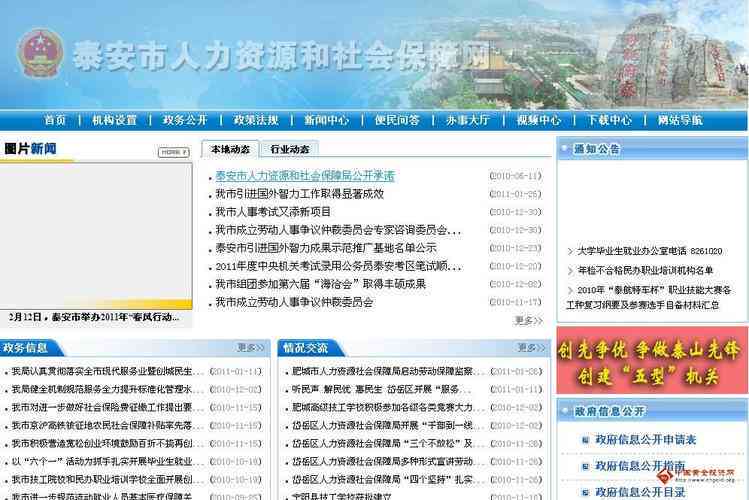This screenshot has width=749, height=500.
Task: Open caption 2月12日泰安市举办2011年春风行动
Action: coord(94,317)
